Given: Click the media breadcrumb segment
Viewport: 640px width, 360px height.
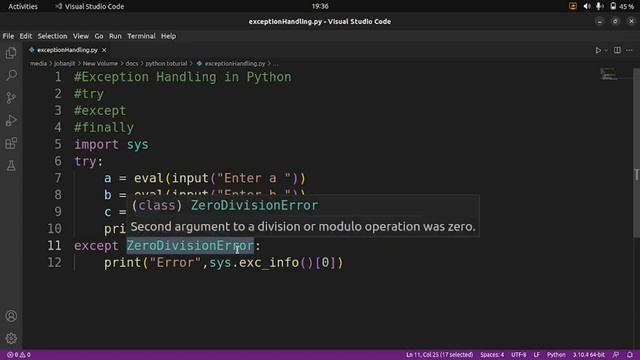Looking at the screenshot, I should [x=38, y=64].
